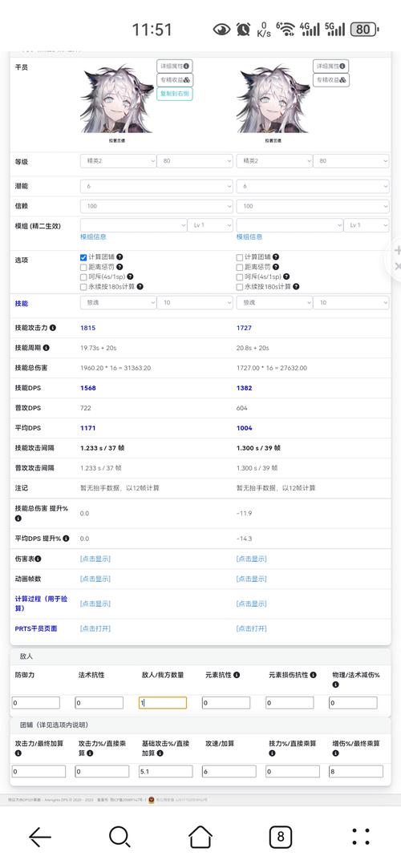Open left operator 狼魂 skill dropdown
401x868 pixels.
pos(118,302)
